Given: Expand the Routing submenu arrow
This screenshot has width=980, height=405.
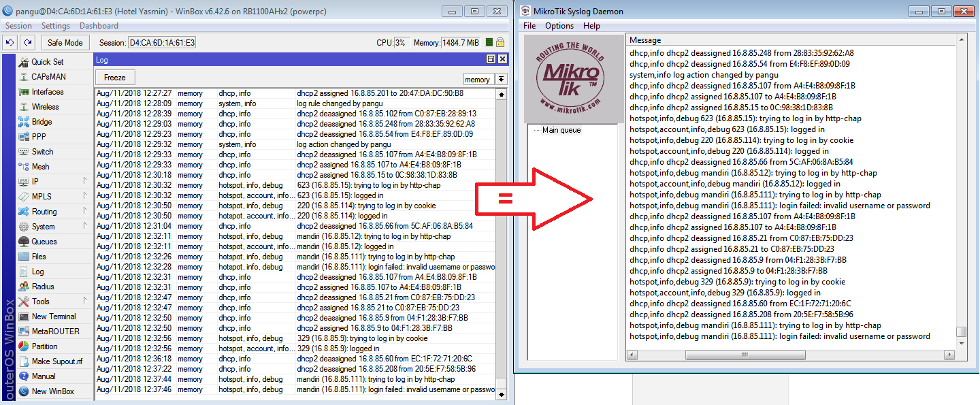Looking at the screenshot, I should (x=86, y=211).
